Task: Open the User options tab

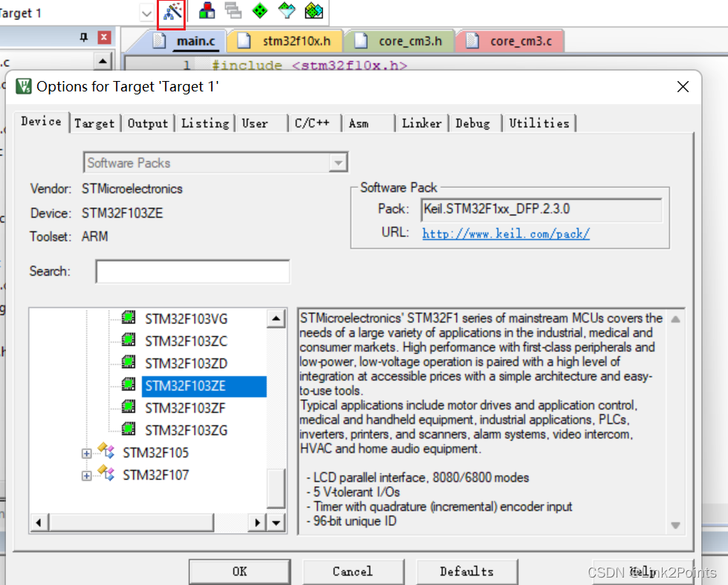Action: (x=261, y=123)
